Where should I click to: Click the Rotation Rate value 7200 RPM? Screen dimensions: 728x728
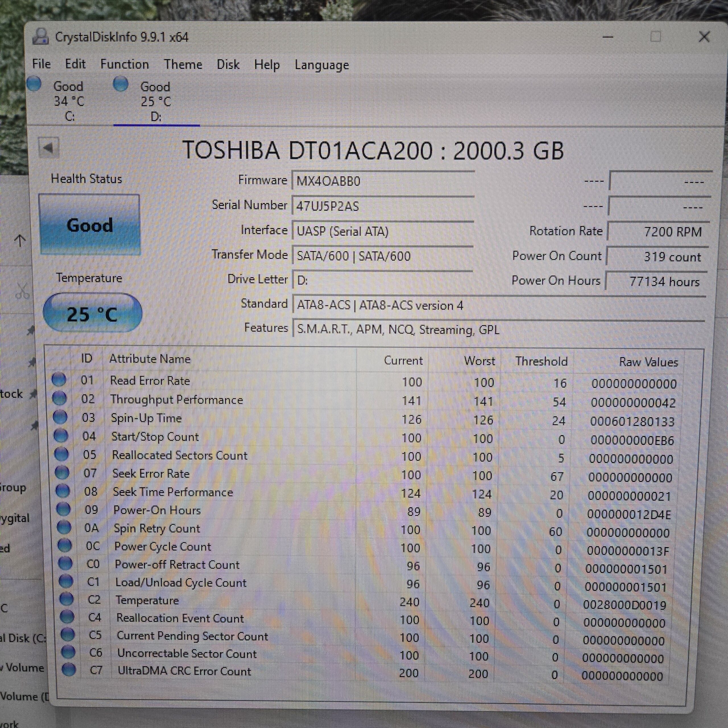[659, 231]
